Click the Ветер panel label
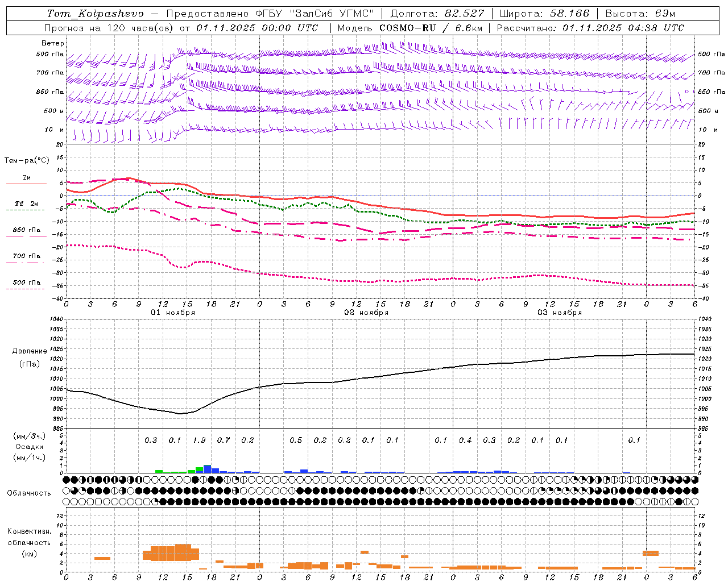This screenshot has width=728, height=582. coord(53,43)
